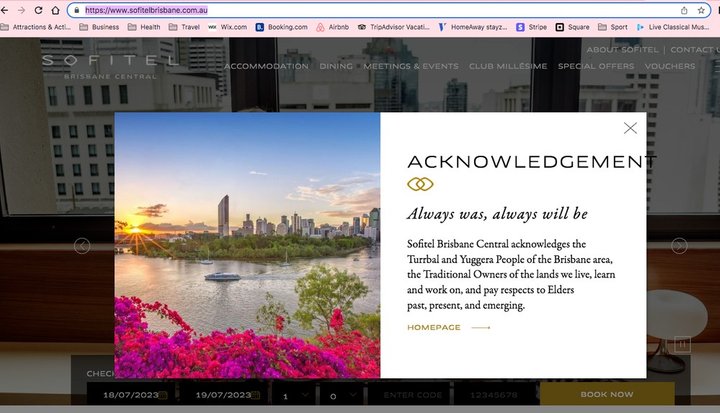
Task: Open the Live Classical Mus... bookmark
Action: coord(673,27)
